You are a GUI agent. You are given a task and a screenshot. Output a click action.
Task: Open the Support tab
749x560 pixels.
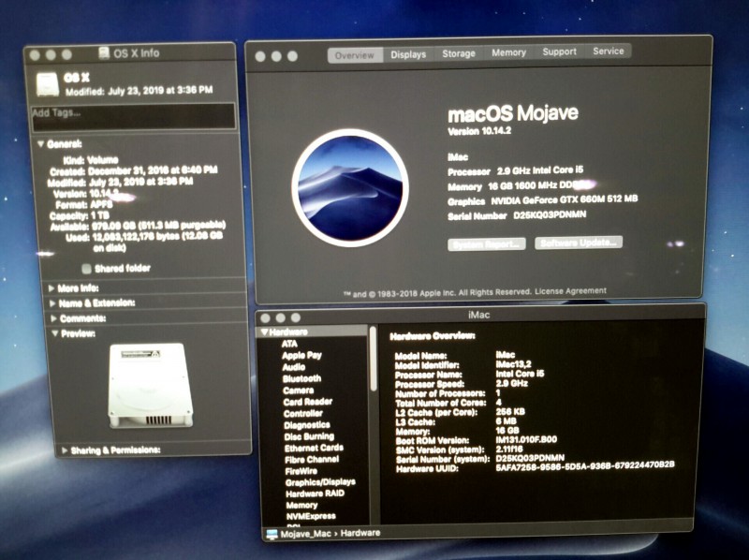pyautogui.click(x=559, y=52)
